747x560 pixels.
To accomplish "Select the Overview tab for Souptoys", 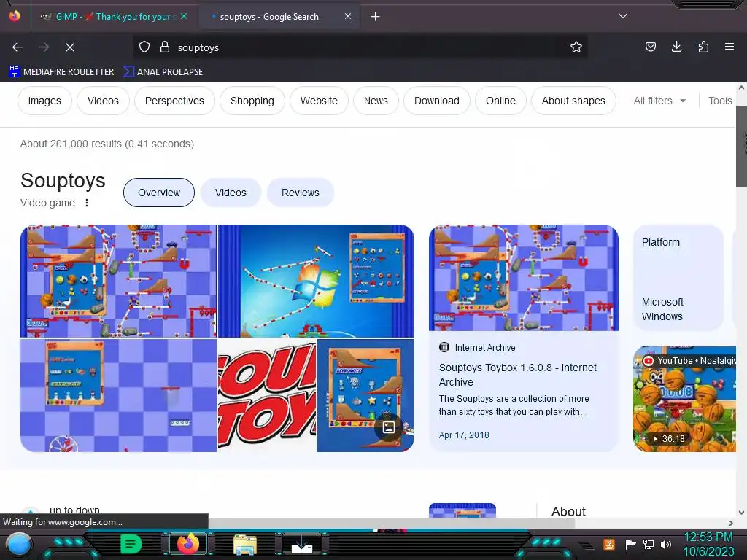I will tap(158, 192).
